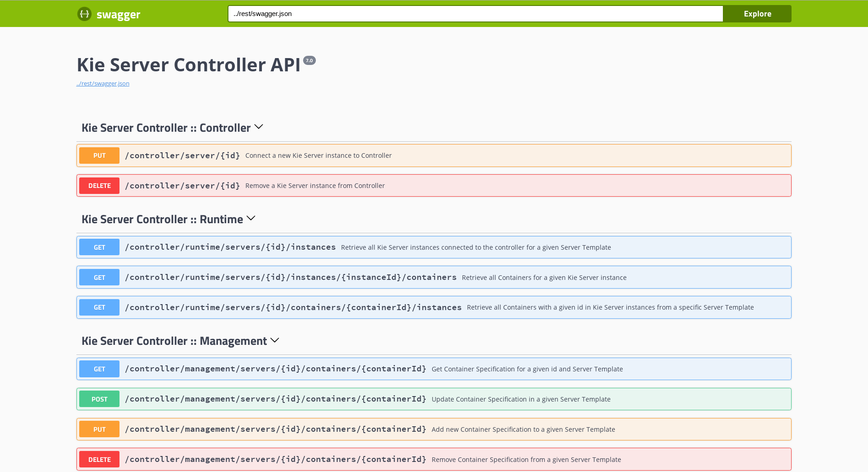Click the 7.0 version badge
Image resolution: width=868 pixels, height=472 pixels.
[x=309, y=60]
